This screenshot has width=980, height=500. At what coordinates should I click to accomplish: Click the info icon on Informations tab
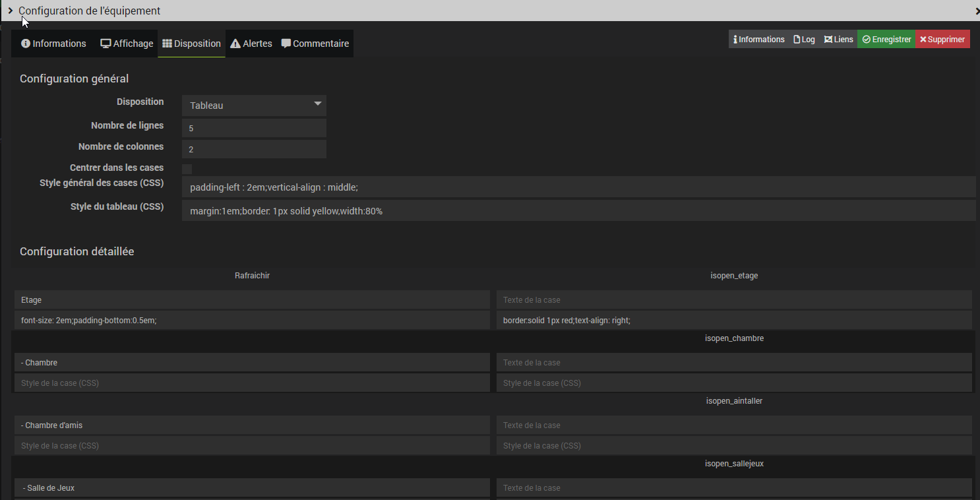(26, 44)
